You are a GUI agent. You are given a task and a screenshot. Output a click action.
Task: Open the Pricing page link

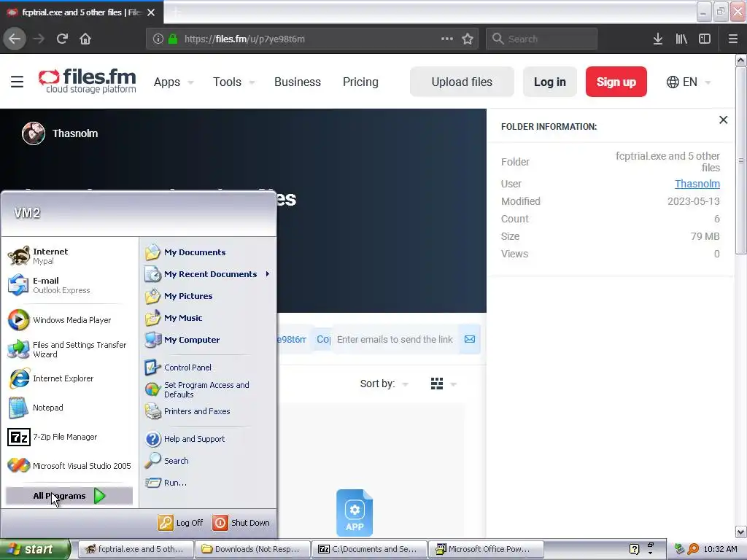(x=360, y=82)
